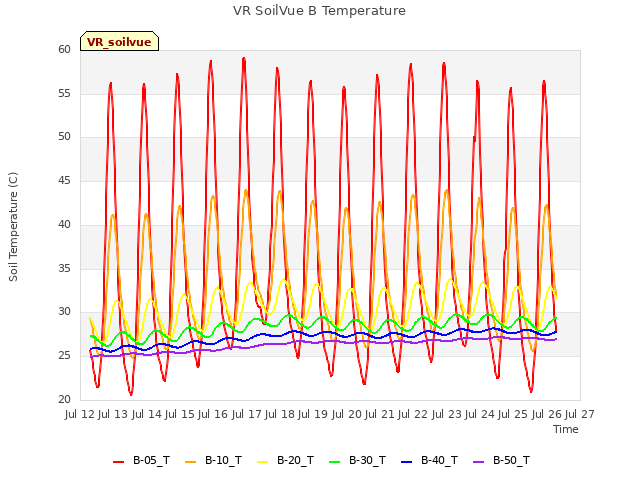Click the lowest red B-05_T trough on Jul 13
Viewport: 640px width, 480px height.
pyautogui.click(x=131, y=394)
